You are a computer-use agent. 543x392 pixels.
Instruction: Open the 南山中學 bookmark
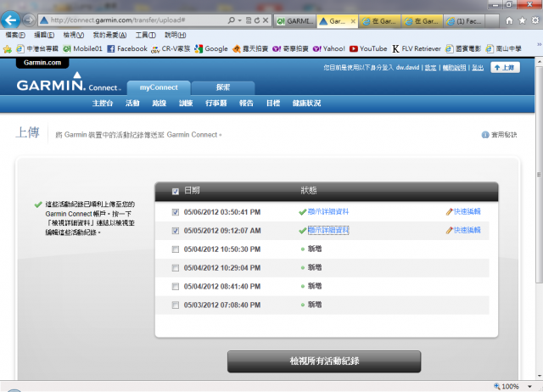503,49
